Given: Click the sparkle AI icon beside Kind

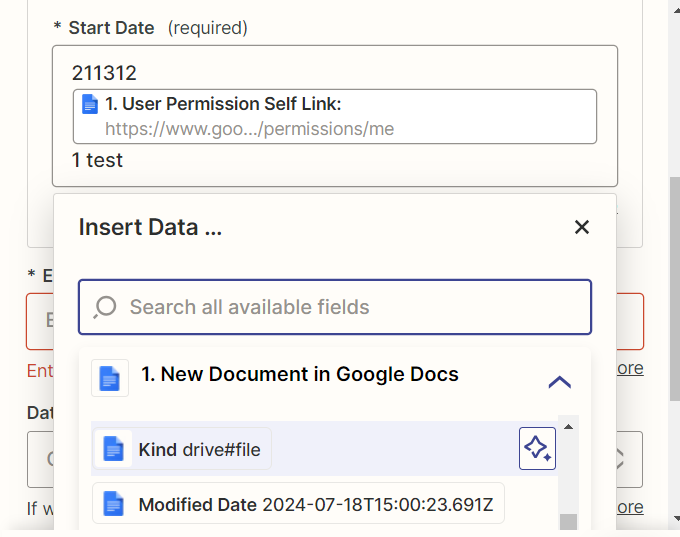Looking at the screenshot, I should pos(537,448).
